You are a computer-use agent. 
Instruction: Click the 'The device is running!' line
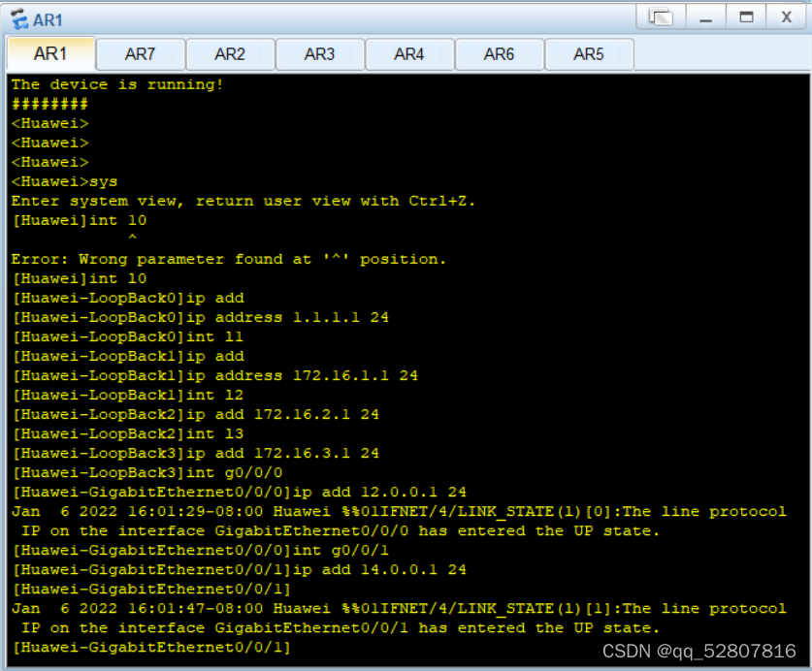pos(117,84)
